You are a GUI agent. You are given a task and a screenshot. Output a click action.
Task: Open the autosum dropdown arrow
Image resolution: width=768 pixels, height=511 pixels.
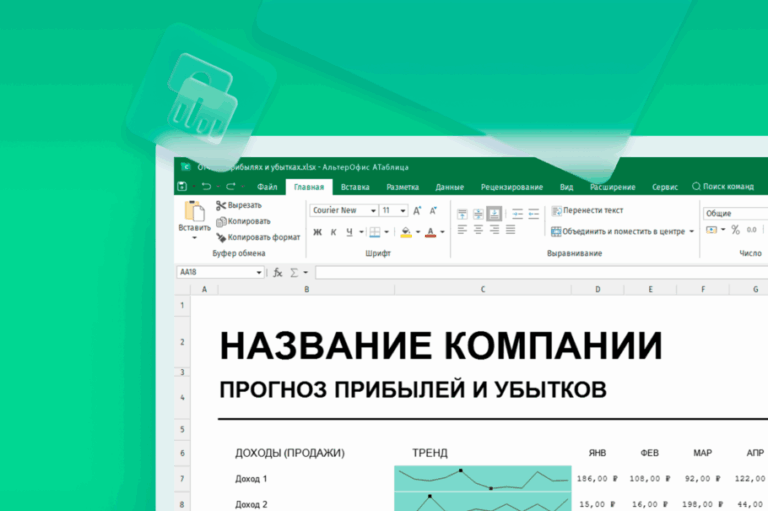(x=306, y=272)
